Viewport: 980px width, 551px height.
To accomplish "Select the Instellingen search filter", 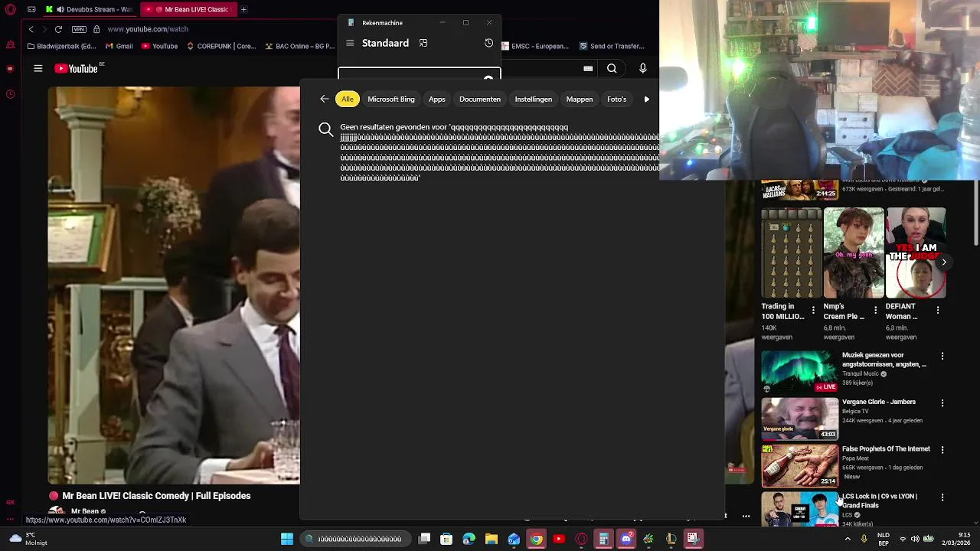I will pos(533,99).
